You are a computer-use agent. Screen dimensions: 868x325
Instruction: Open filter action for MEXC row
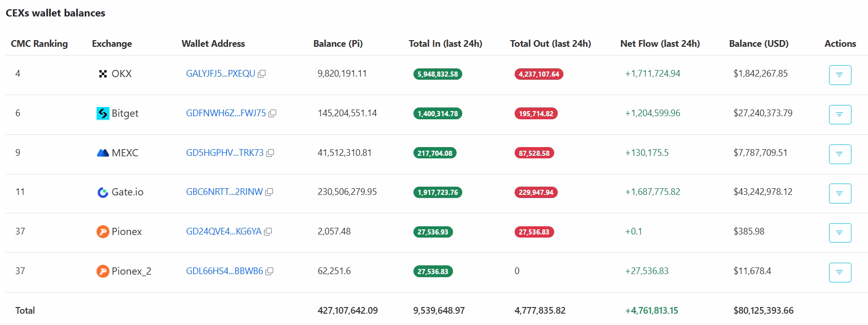(x=840, y=154)
